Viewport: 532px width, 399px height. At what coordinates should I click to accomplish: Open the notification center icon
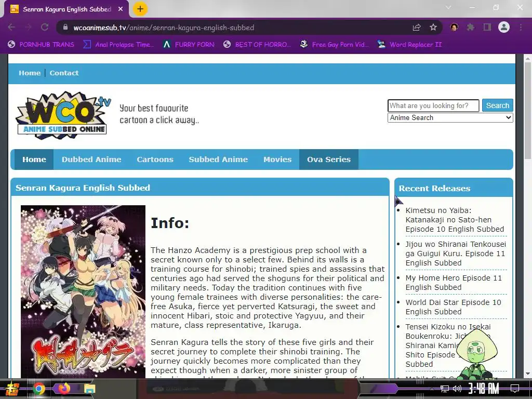click(515, 389)
